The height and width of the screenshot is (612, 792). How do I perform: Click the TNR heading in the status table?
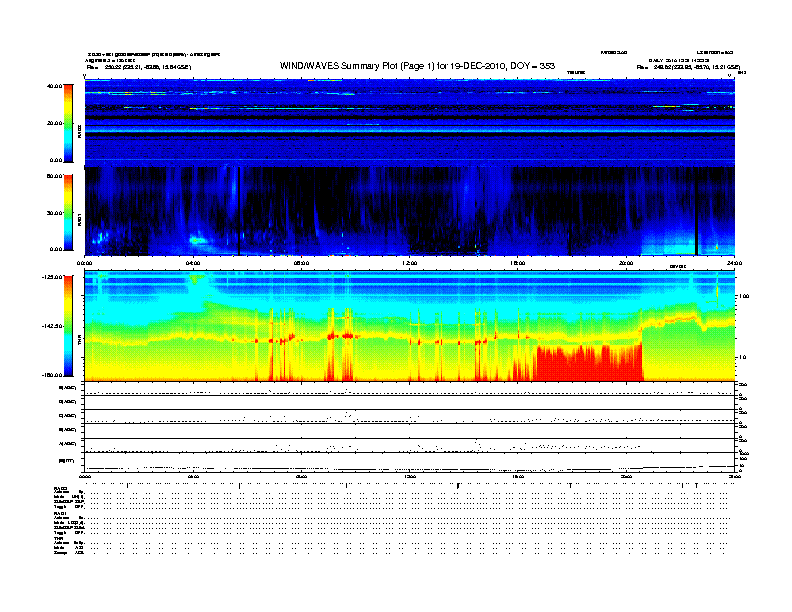click(58, 538)
